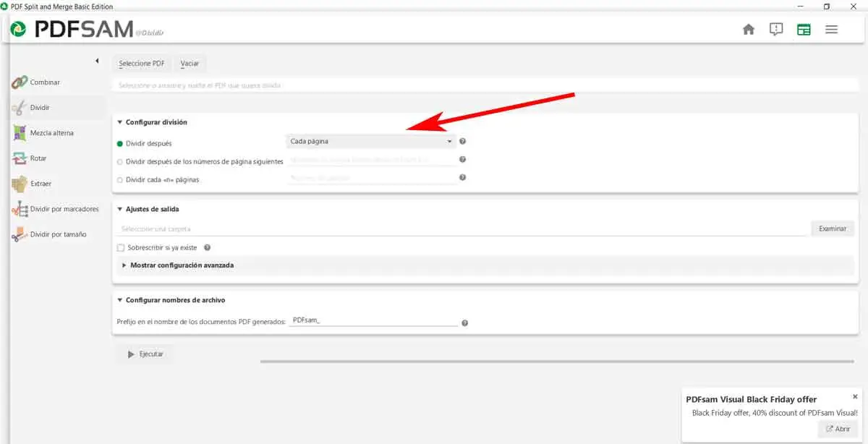The width and height of the screenshot is (868, 444).
Task: Click the PDFsam_ prefix input field
Action: point(373,320)
